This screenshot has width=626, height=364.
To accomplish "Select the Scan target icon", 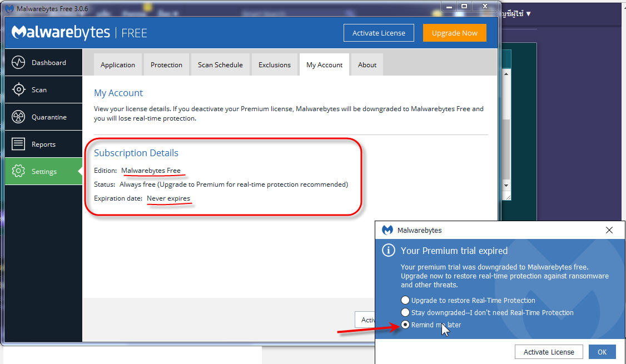I will click(x=18, y=90).
